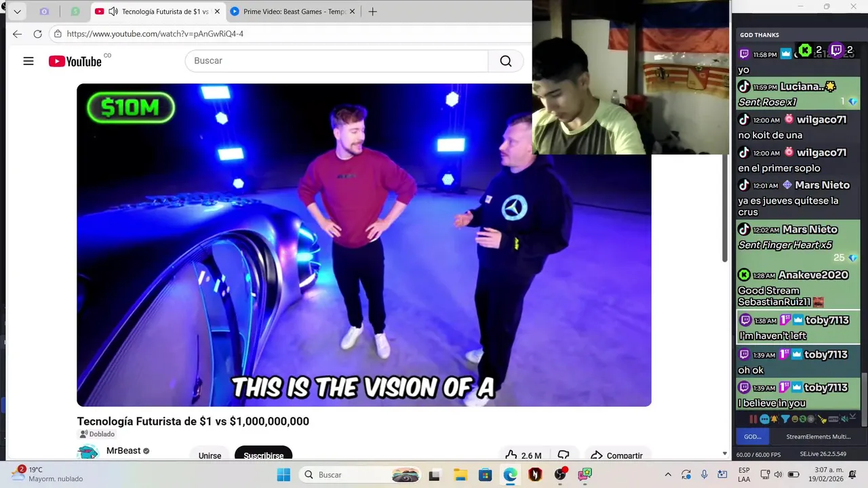The height and width of the screenshot is (488, 868).
Task: Click toby7113 message 'I believe in you'
Action: point(798,394)
